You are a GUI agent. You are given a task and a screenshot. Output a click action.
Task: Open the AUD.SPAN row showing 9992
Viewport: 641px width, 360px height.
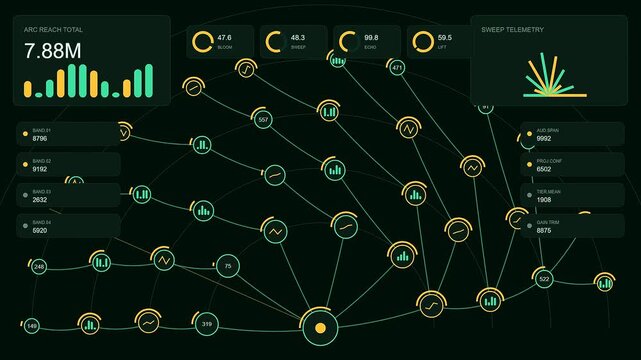pos(572,134)
